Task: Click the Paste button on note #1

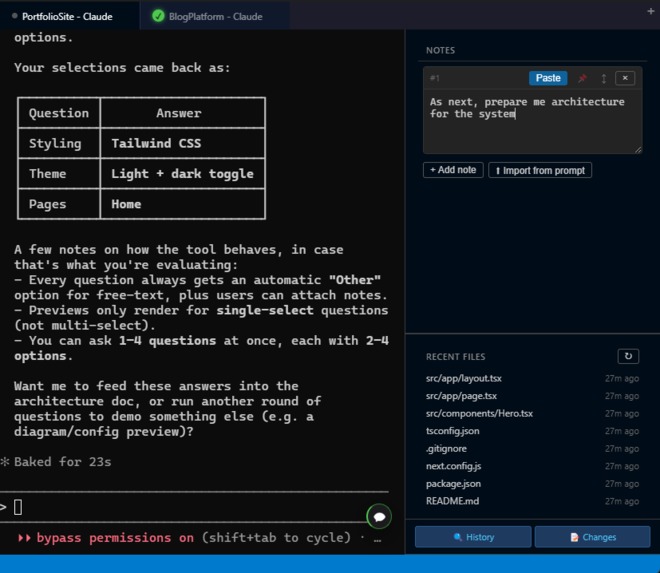Action: [x=548, y=78]
